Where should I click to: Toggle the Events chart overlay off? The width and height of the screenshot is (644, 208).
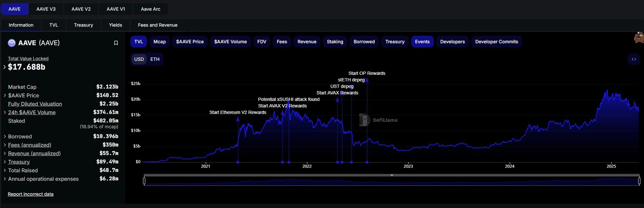click(x=422, y=42)
